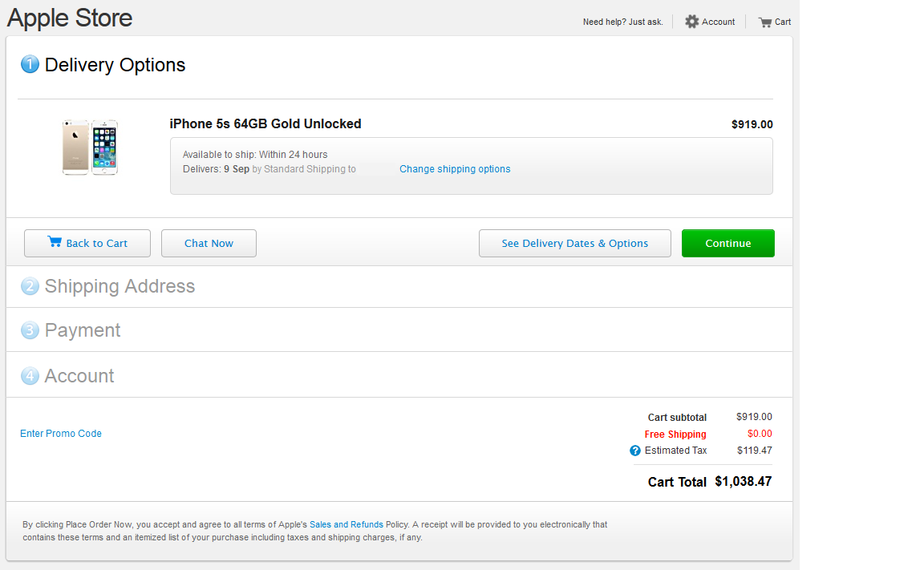The height and width of the screenshot is (570, 924).
Task: Click Need help? Just ask. link
Action: (623, 22)
